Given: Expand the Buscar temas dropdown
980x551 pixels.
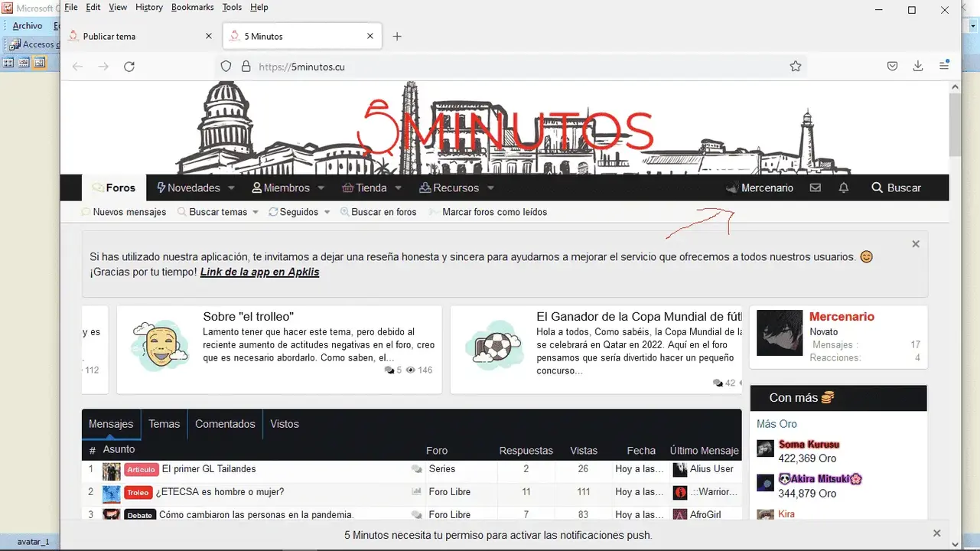Looking at the screenshot, I should coord(256,212).
